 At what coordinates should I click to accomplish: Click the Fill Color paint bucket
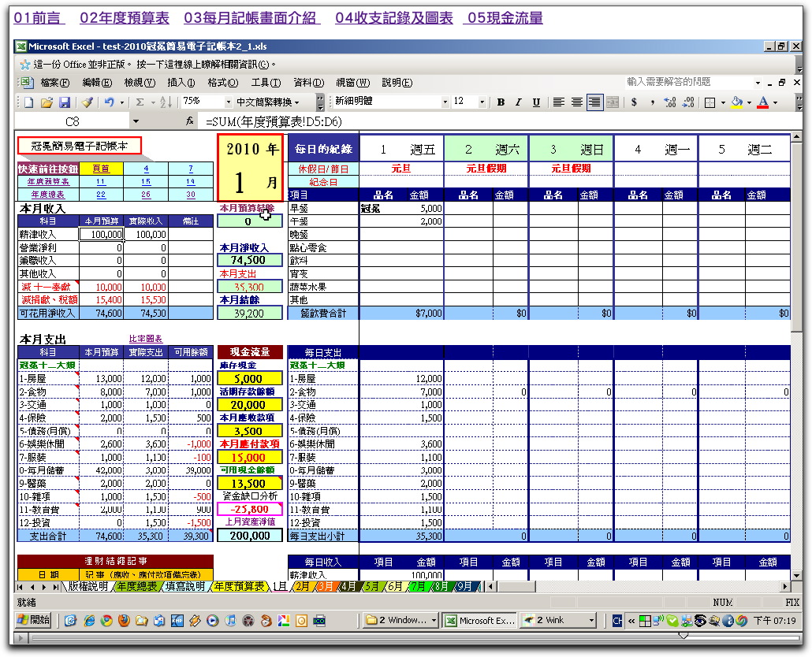(x=736, y=102)
